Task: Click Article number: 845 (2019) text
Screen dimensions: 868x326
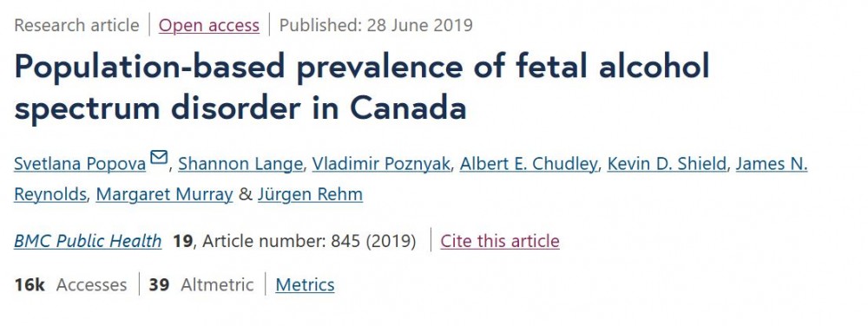Action: point(310,241)
